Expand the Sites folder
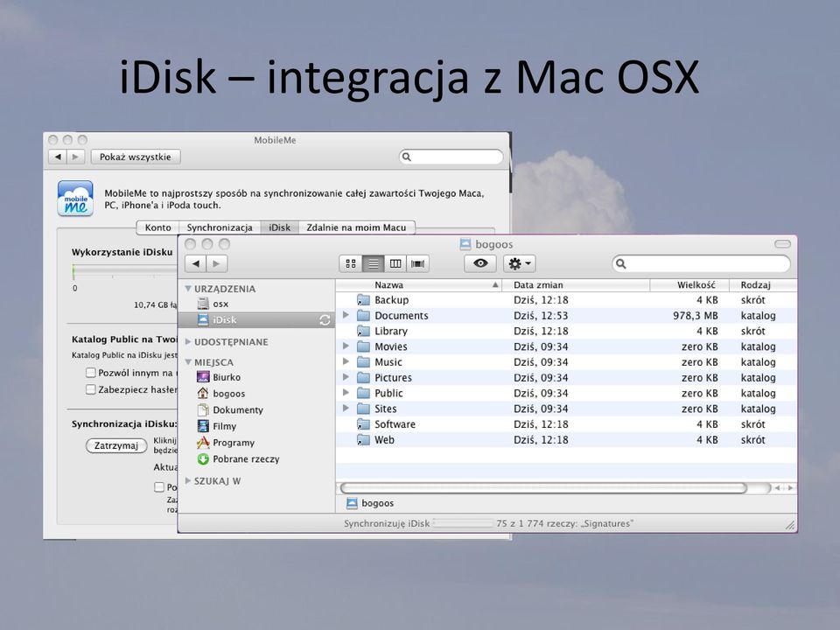Image resolution: width=840 pixels, height=630 pixels. [x=346, y=409]
